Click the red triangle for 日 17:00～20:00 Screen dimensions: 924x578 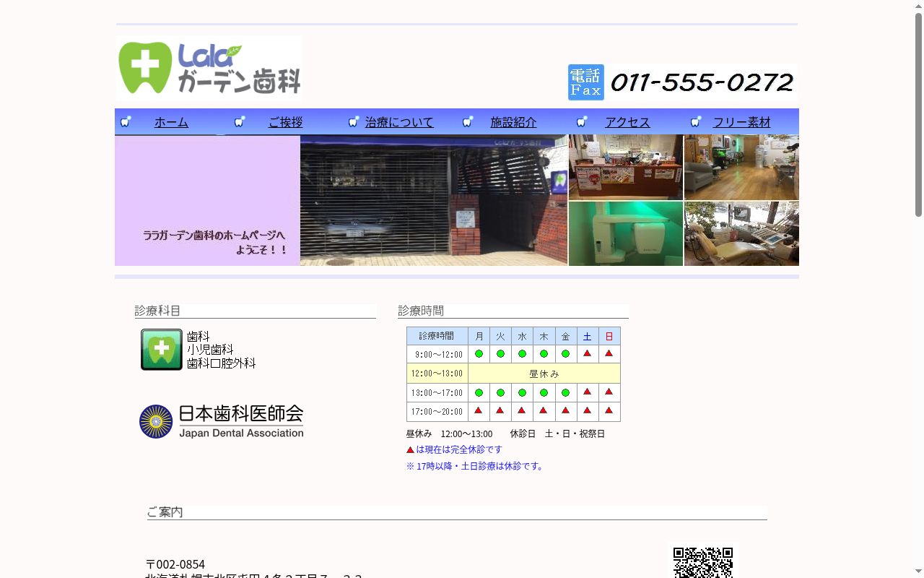pos(609,410)
